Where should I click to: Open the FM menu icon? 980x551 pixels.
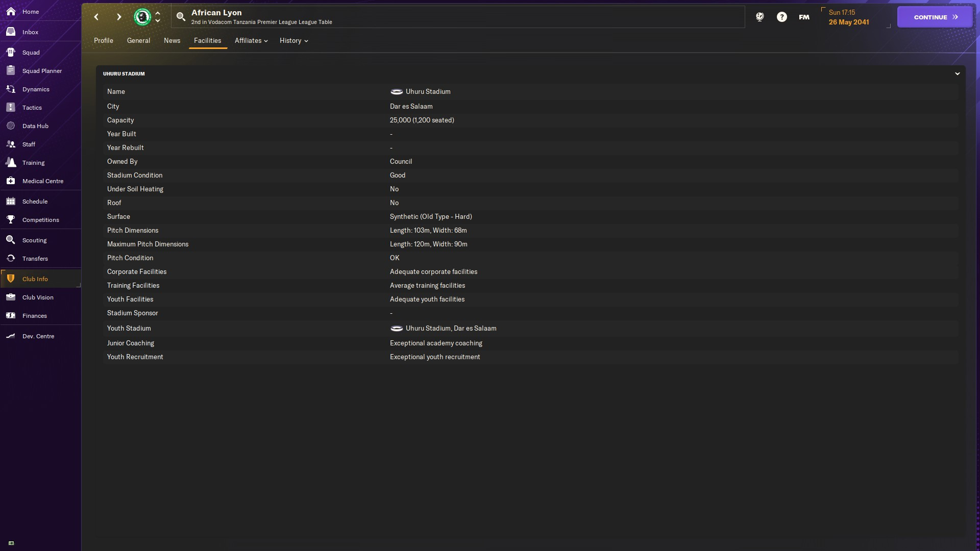(804, 17)
